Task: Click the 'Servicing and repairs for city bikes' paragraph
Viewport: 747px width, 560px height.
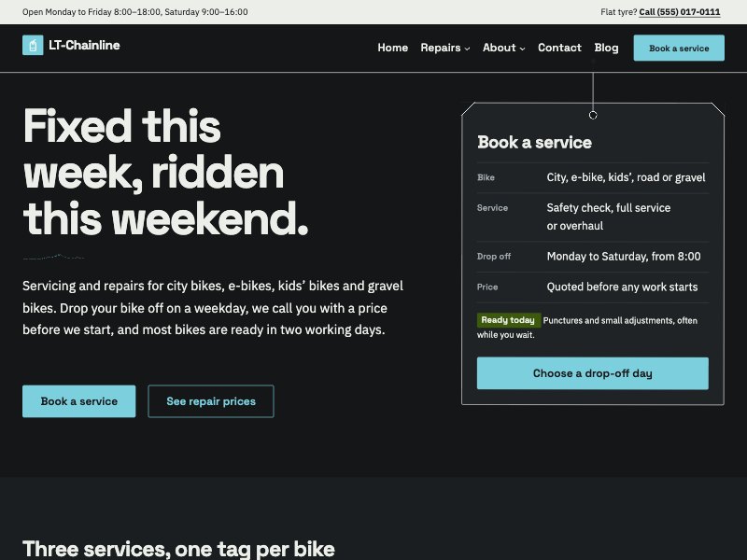Action: pos(213,308)
